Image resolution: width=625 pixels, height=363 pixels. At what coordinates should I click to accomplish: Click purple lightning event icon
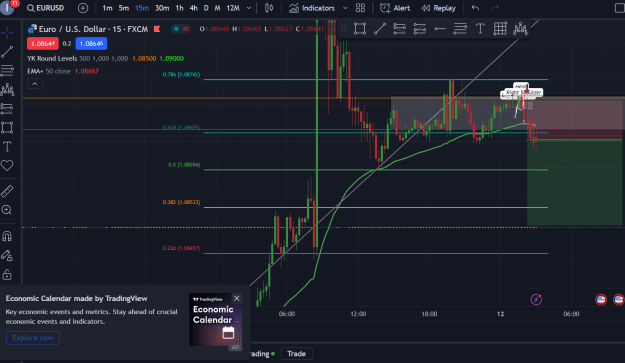tap(536, 299)
